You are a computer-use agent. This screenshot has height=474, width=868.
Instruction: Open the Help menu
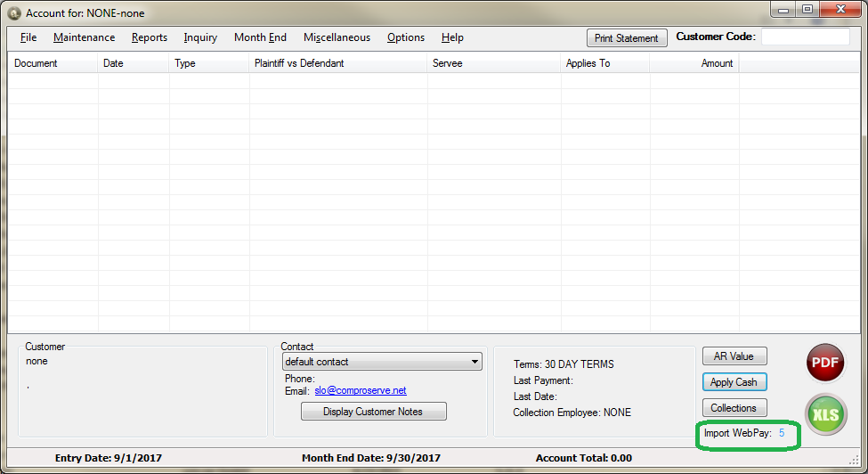coord(452,37)
